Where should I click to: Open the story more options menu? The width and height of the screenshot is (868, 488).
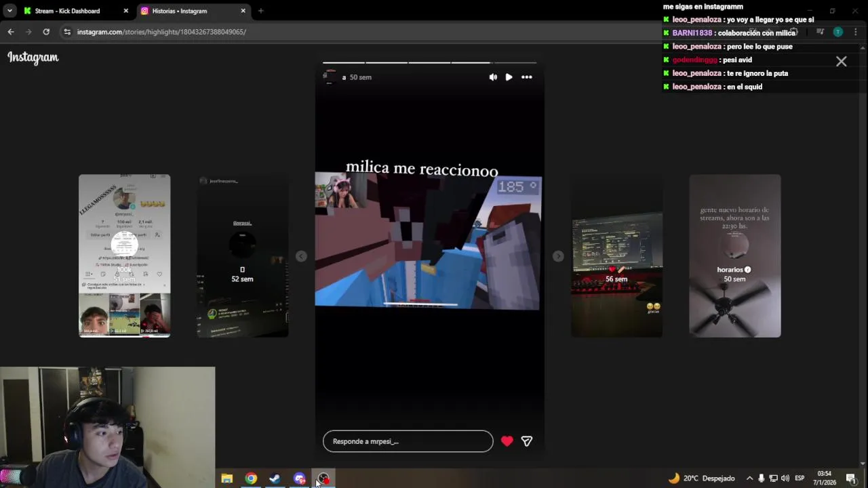click(527, 77)
